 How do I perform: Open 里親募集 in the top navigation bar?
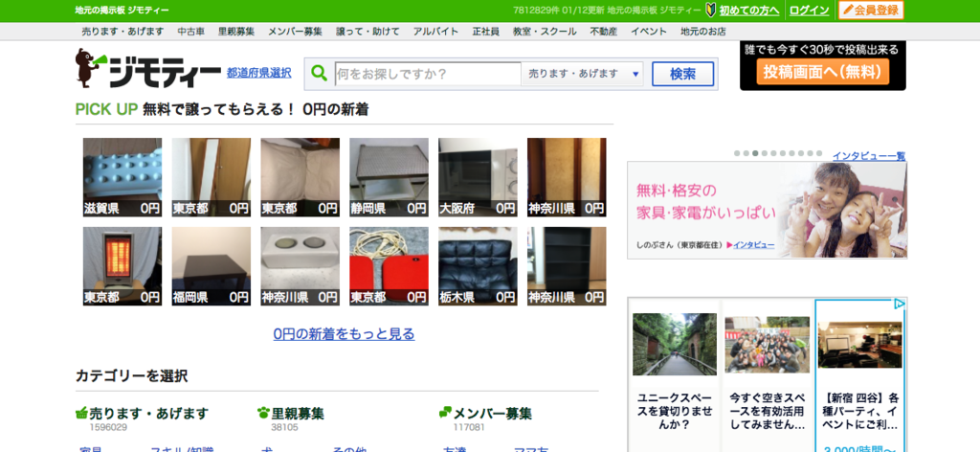pos(236,32)
